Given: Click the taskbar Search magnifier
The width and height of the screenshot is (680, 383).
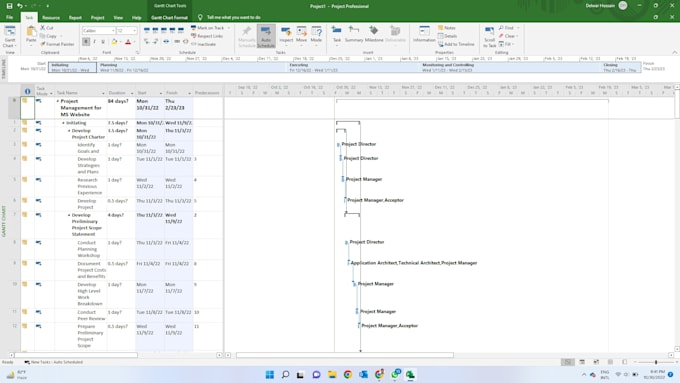Looking at the screenshot, I should (285, 374).
